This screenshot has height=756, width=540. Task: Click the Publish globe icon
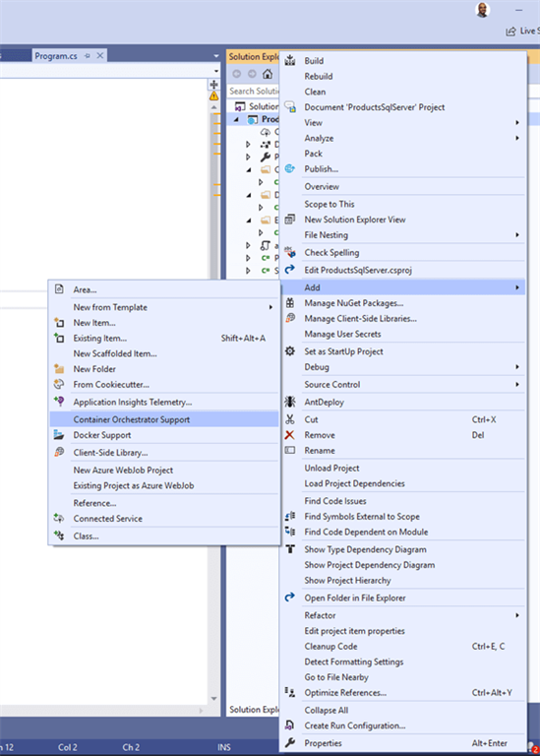(x=290, y=168)
